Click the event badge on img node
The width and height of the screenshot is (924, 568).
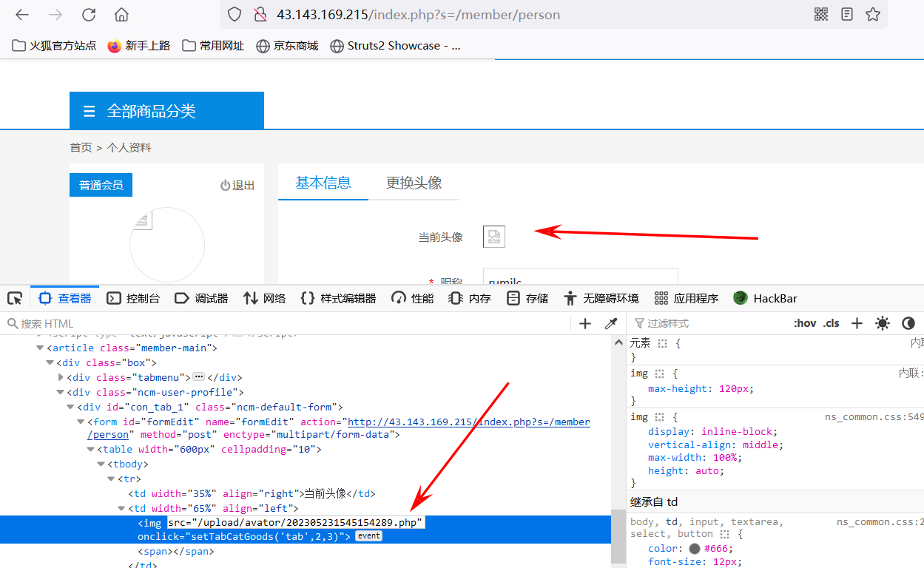point(368,536)
